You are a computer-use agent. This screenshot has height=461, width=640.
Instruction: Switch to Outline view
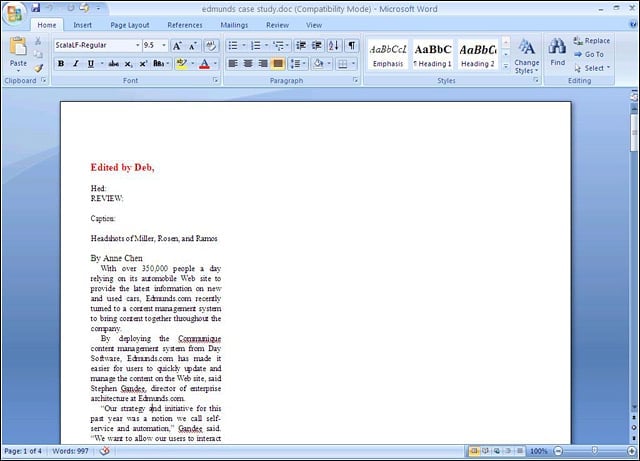(x=508, y=451)
